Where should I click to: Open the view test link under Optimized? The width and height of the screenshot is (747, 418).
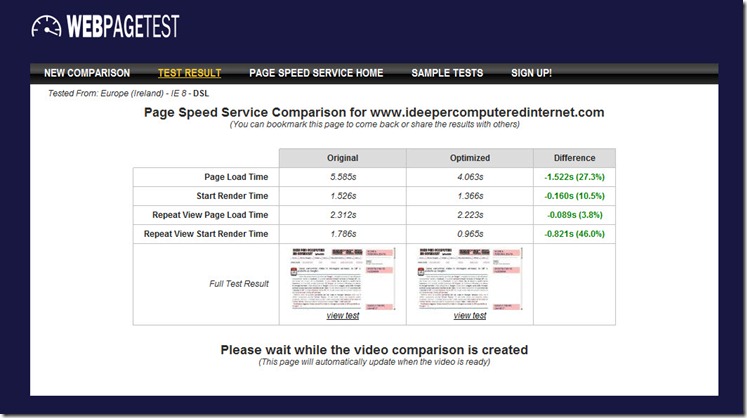[x=470, y=316]
